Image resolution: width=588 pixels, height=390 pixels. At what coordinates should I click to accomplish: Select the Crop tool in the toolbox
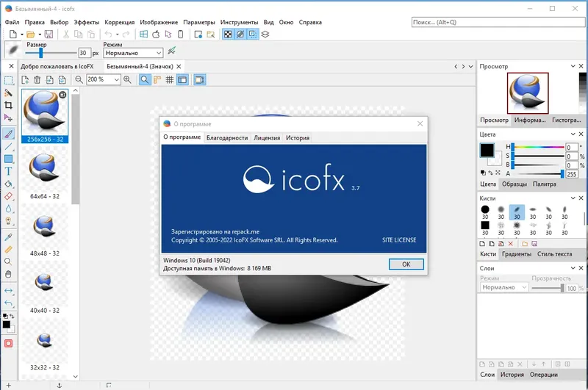[x=8, y=105]
